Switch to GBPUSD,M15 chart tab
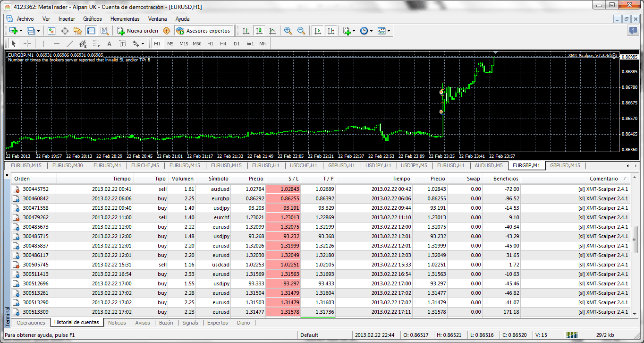Viewport: 644px width, 343px height. pos(565,165)
